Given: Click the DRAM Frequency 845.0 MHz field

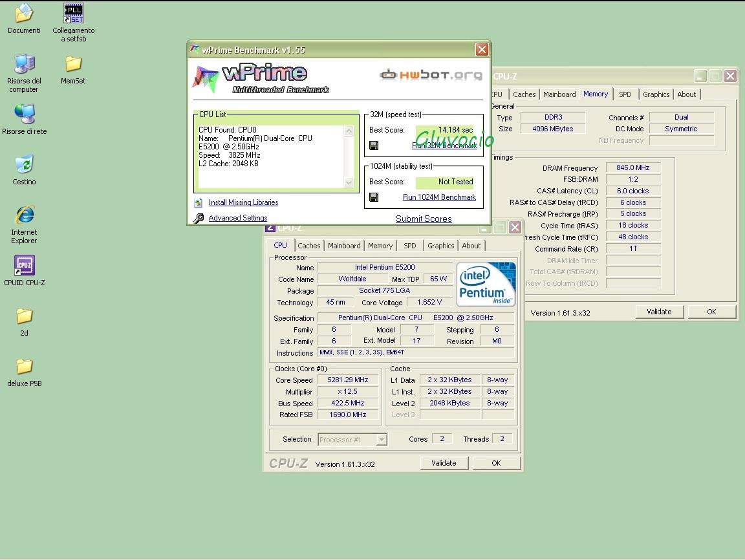Looking at the screenshot, I should tap(633, 167).
